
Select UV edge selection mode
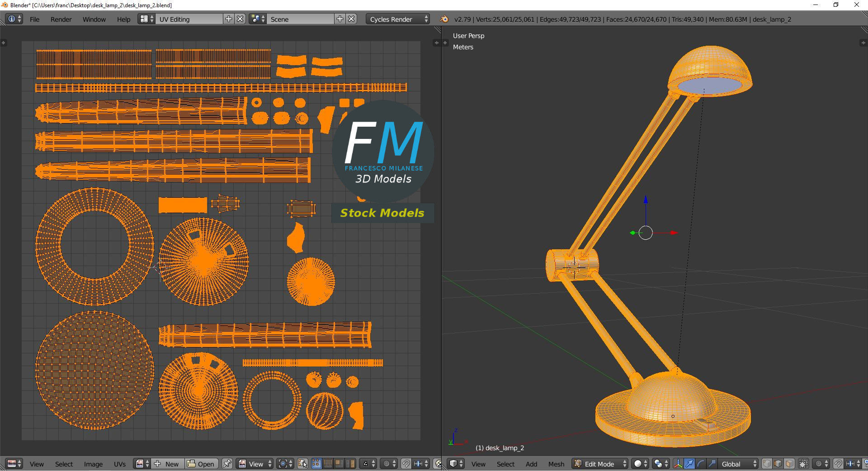pos(328,464)
